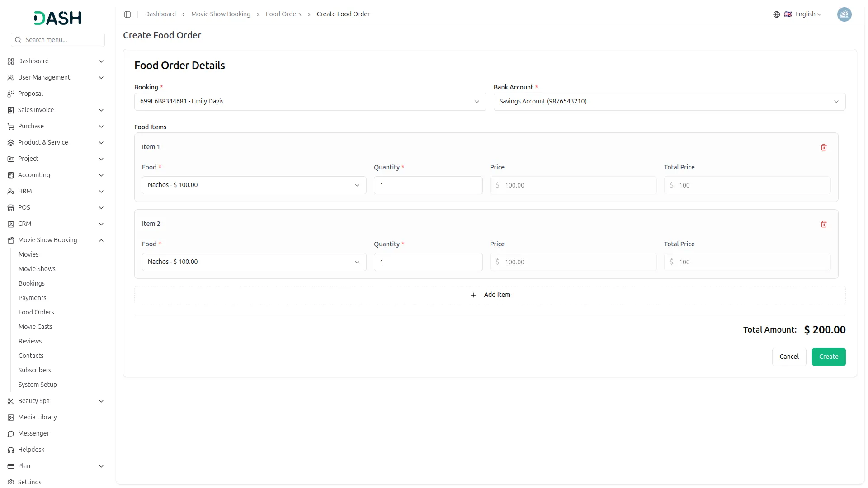Screen dimensions: 868x488
Task: Click Add Item to append a food row
Action: [x=490, y=295]
